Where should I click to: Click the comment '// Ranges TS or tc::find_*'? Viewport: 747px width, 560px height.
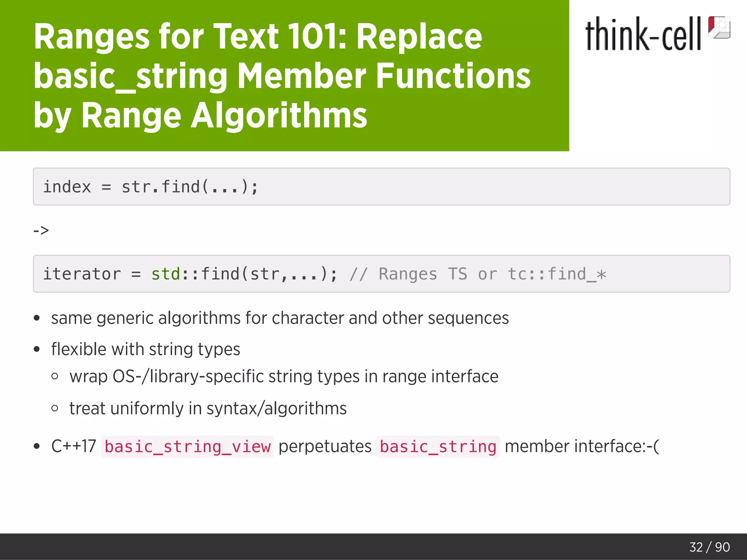click(x=478, y=274)
